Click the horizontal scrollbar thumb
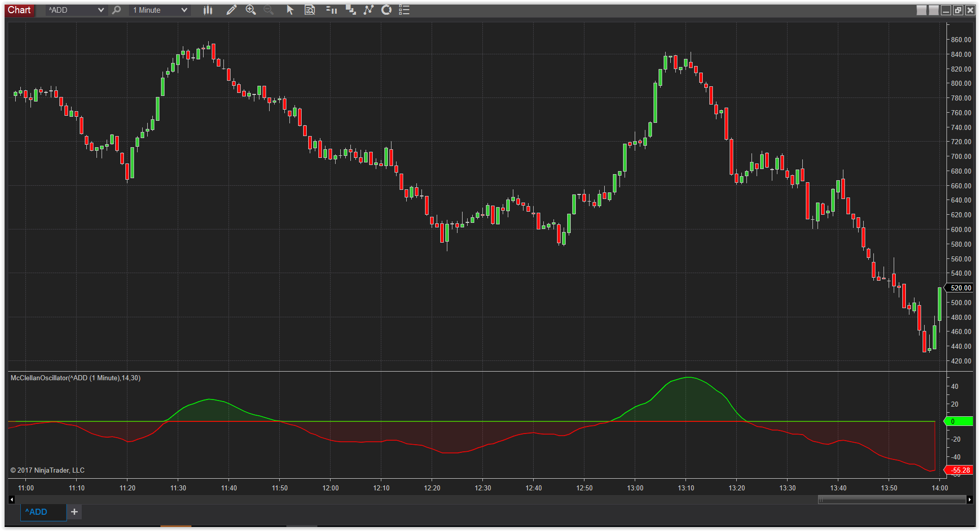The image size is (980, 531). pos(892,500)
